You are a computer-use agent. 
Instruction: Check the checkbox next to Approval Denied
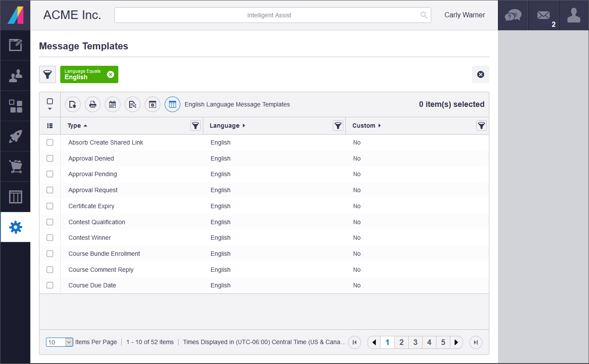50,158
